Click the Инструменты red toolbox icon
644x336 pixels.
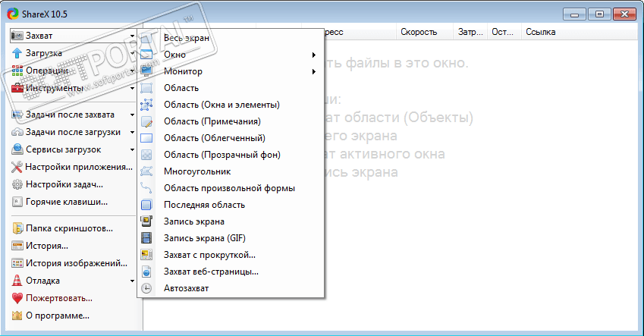[17, 88]
